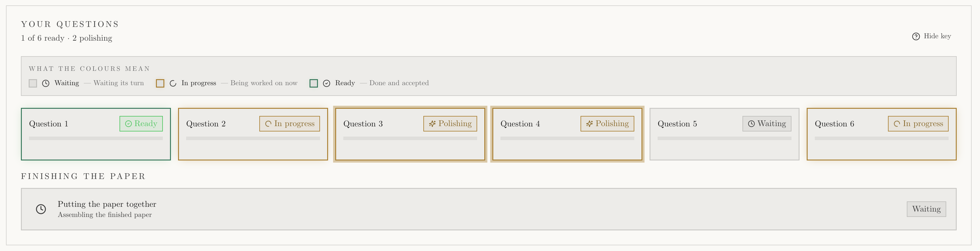Click the Ready badge on Question 1
Screen dimensions: 980x251
(x=141, y=124)
